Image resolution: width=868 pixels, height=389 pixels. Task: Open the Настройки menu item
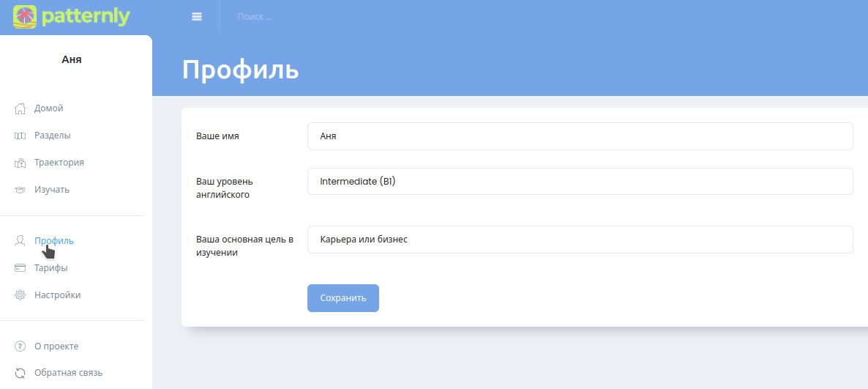[57, 295]
